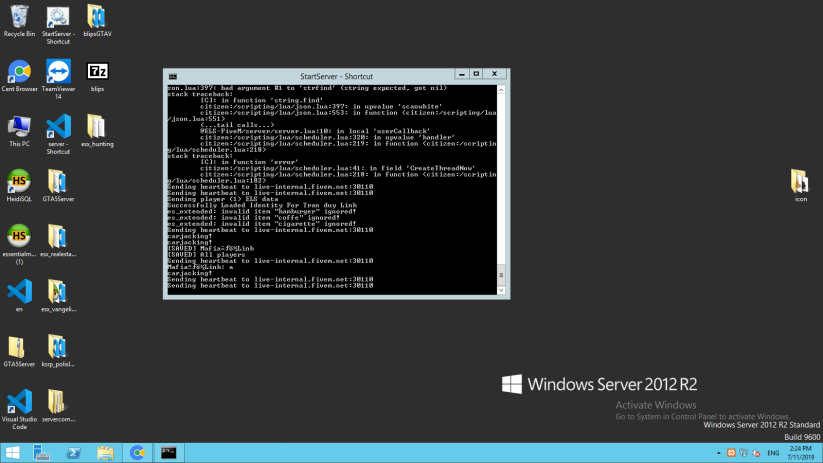The image size is (823, 463).
Task: Open PowerShell from the taskbar
Action: [x=73, y=453]
